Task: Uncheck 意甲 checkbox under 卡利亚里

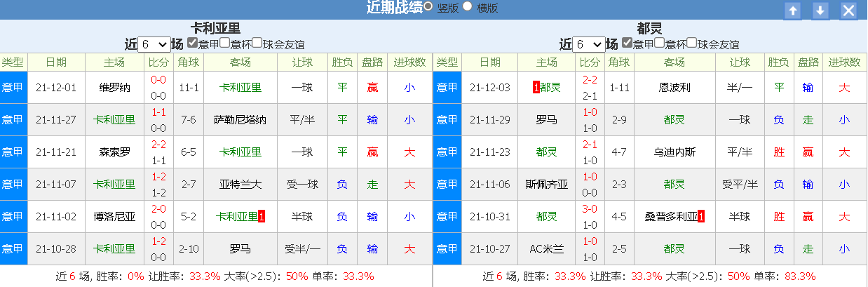Action: point(192,43)
